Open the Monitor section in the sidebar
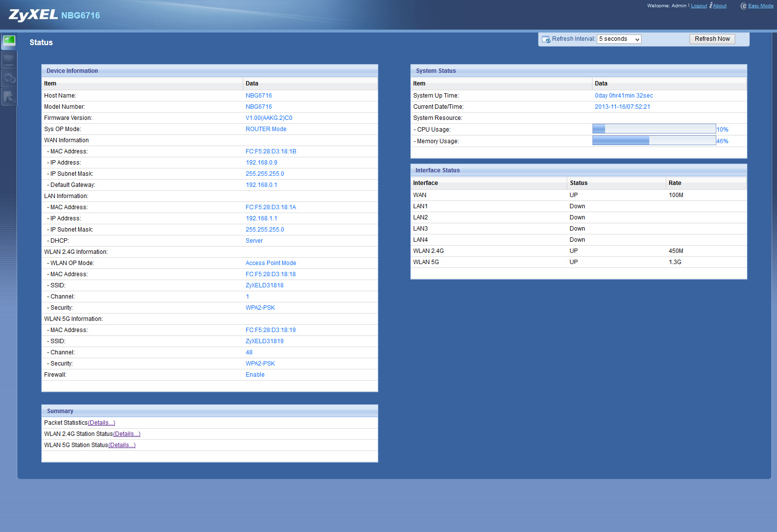This screenshot has height=532, width=777. click(x=9, y=60)
